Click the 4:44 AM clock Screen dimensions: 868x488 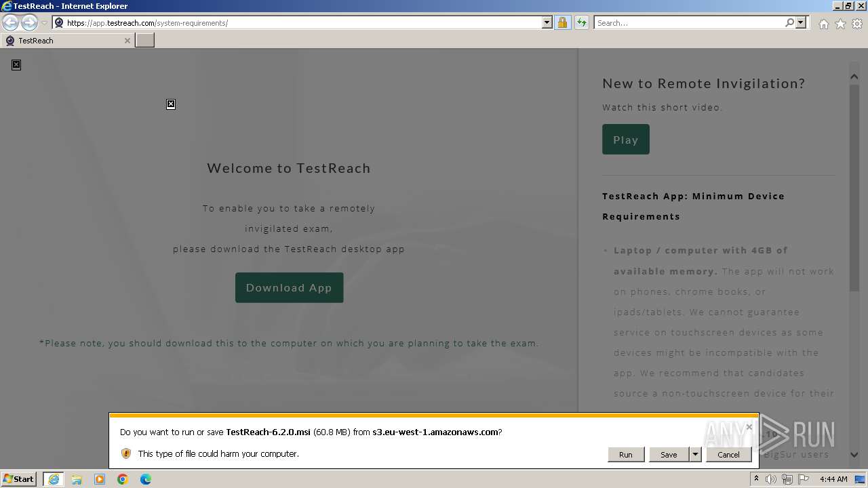(833, 479)
